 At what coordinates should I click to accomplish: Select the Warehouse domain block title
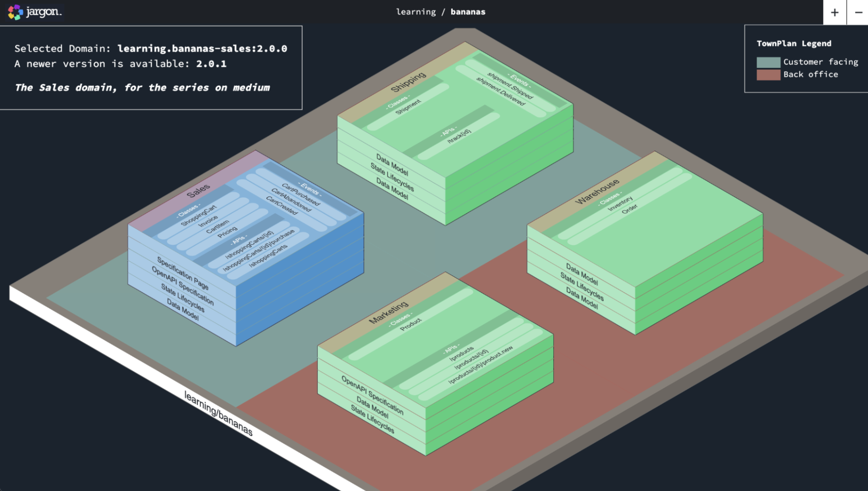pyautogui.click(x=597, y=191)
